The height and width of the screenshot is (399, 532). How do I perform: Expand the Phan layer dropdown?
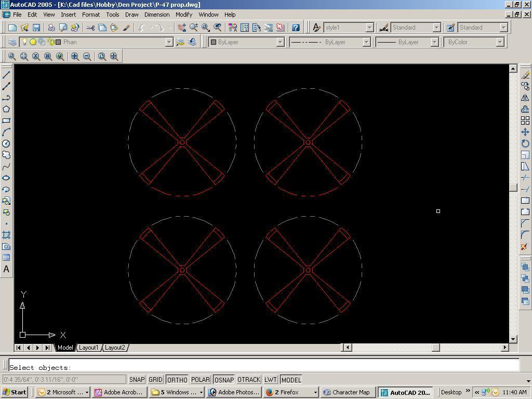click(x=169, y=42)
